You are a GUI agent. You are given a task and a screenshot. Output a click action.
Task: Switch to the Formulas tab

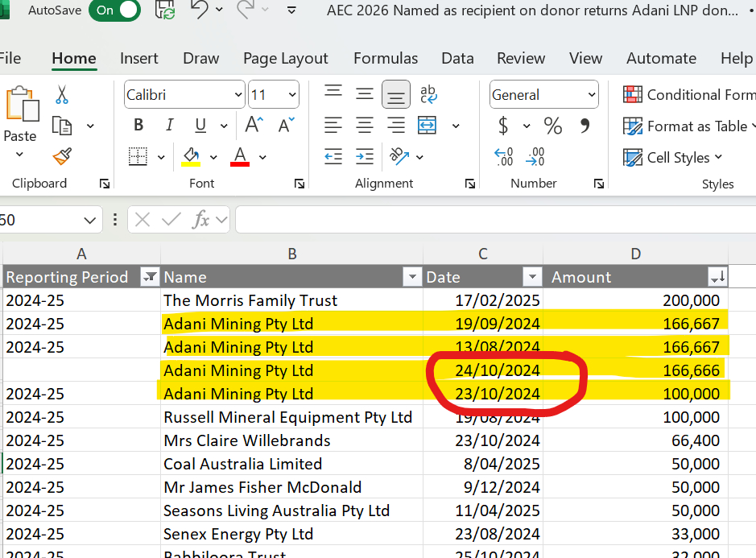386,58
